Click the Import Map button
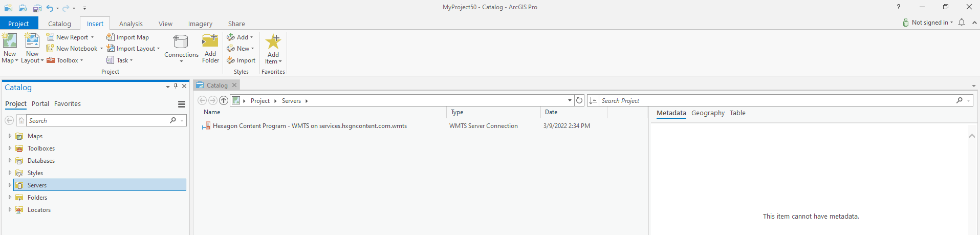This screenshot has height=235, width=980. tap(128, 37)
